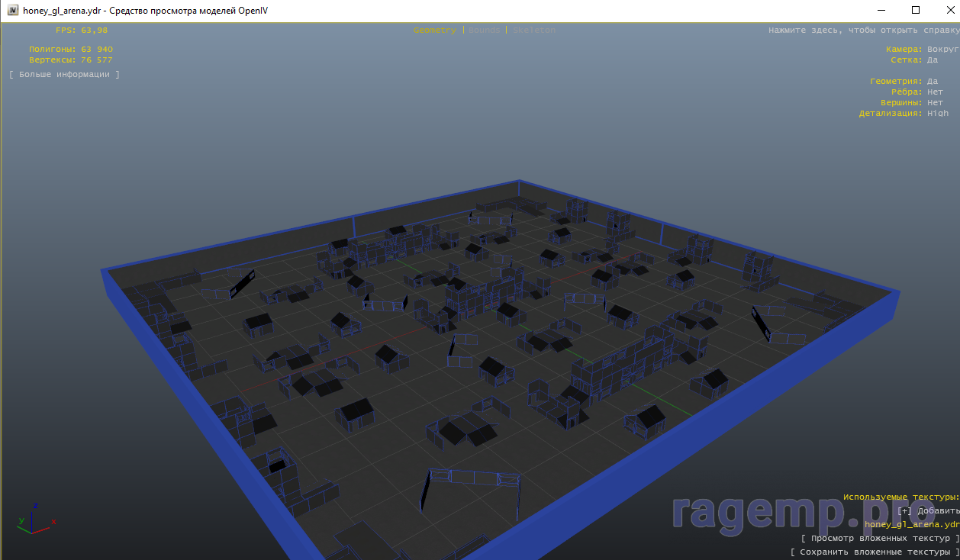Click the [+] Добавить texture button
The width and height of the screenshot is (960, 560).
[928, 511]
